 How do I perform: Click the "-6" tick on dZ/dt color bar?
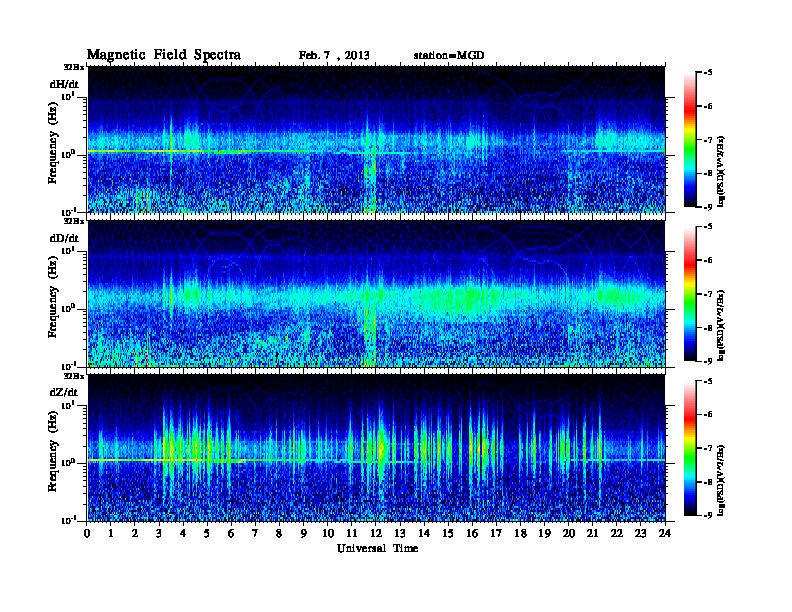click(708, 415)
